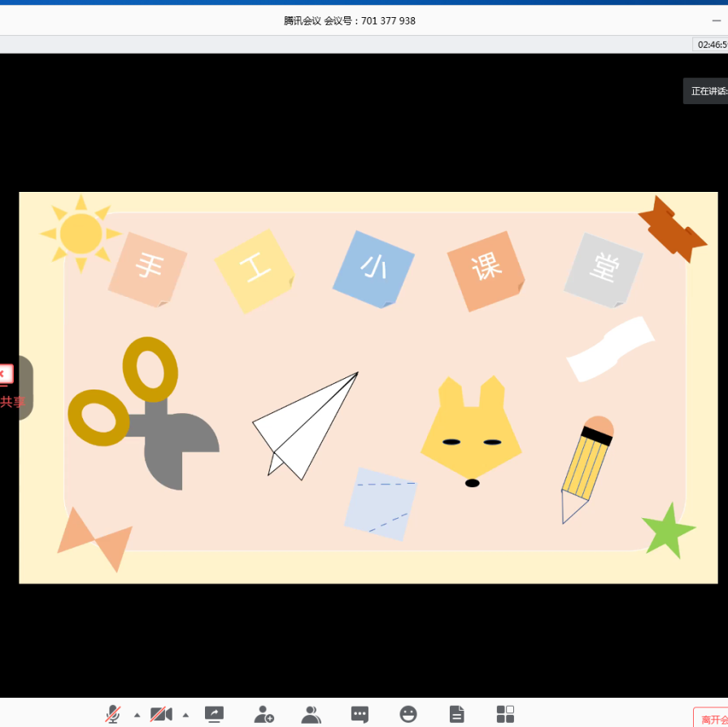This screenshot has height=727, width=728.
Task: Click the blue 小 note on the slide
Action: pos(373,268)
